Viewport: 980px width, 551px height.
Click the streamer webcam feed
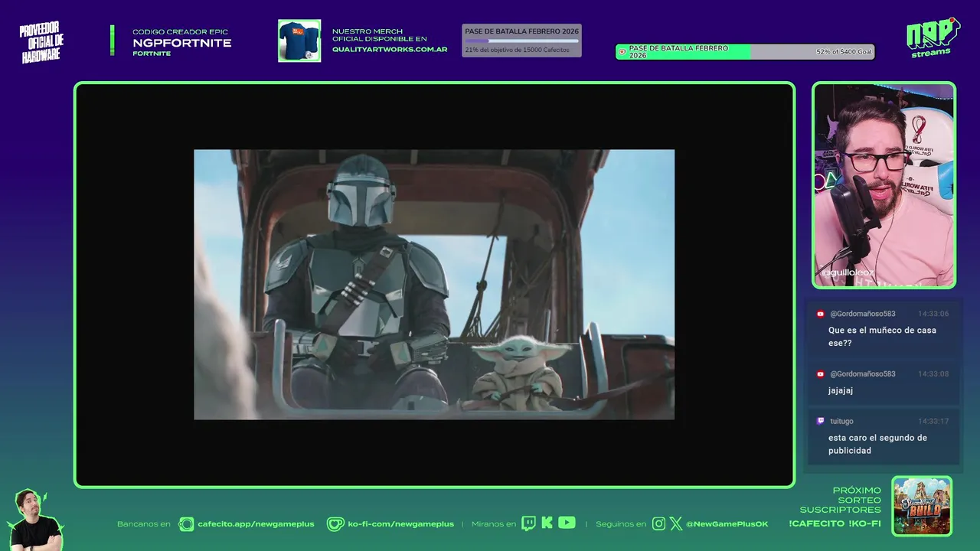pyautogui.click(x=884, y=185)
